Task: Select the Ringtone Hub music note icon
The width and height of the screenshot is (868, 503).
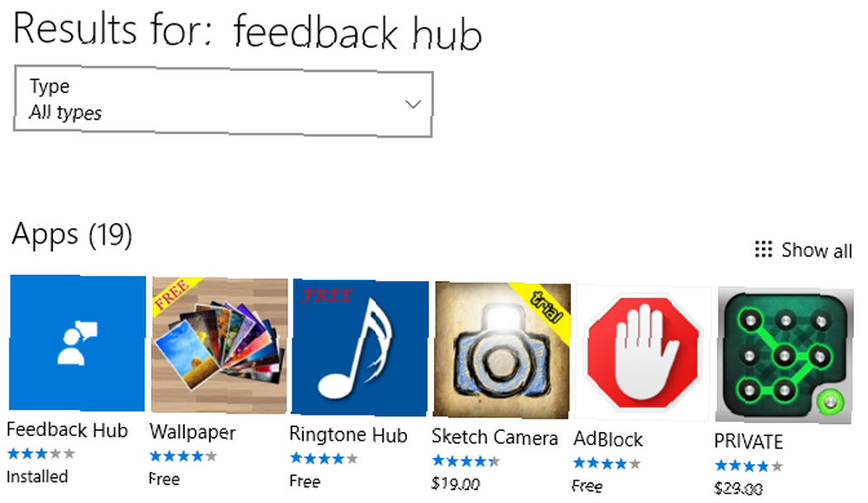Action: [360, 348]
